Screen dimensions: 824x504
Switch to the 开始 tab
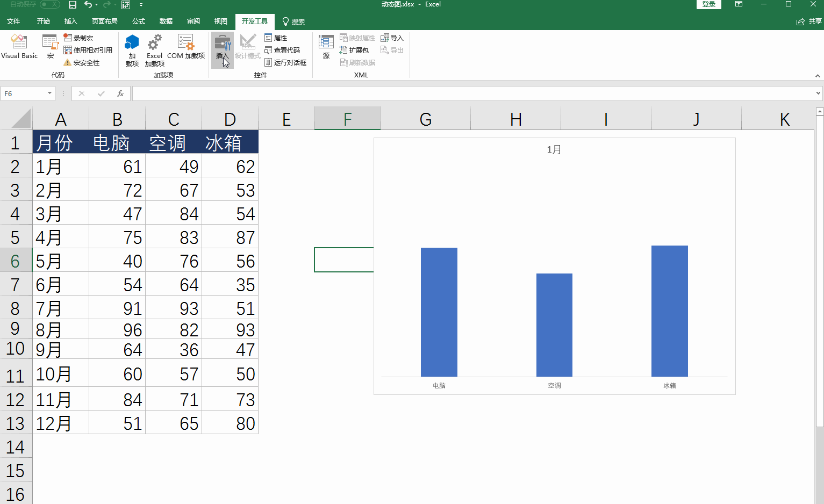click(x=44, y=21)
